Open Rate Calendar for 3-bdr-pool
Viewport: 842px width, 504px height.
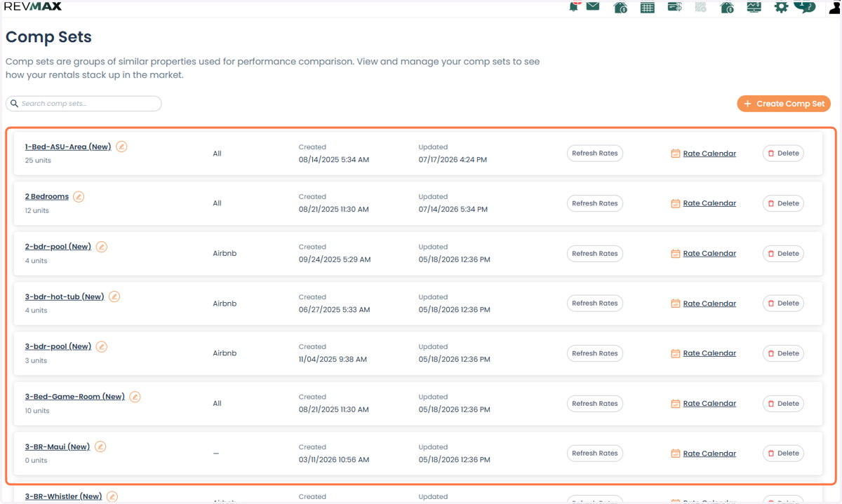point(704,353)
